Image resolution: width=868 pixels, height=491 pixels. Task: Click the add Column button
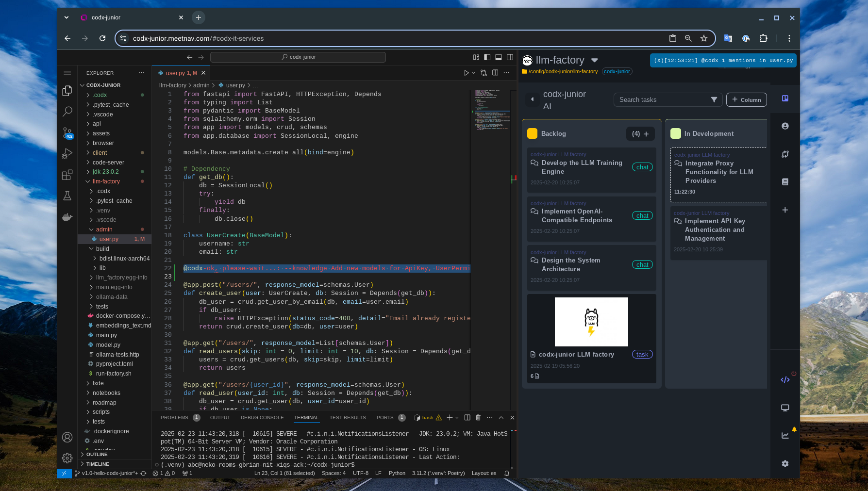coord(746,100)
